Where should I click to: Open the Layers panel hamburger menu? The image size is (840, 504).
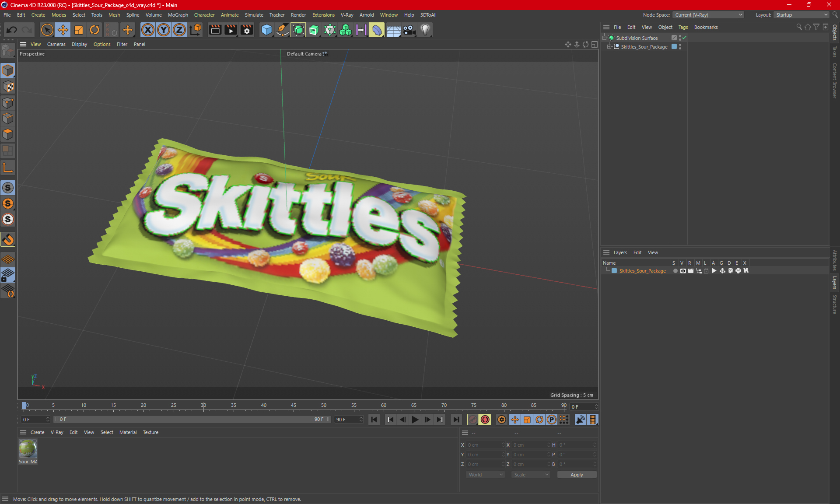606,252
